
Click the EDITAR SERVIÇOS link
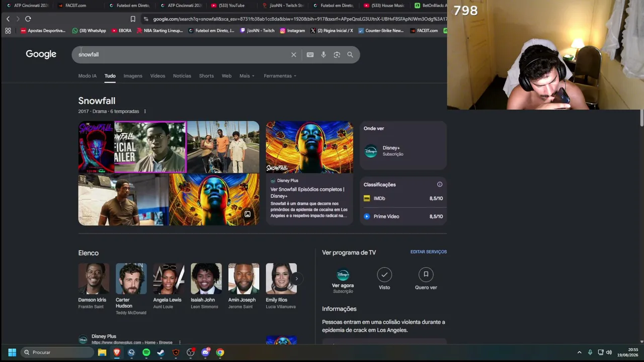coord(429,252)
